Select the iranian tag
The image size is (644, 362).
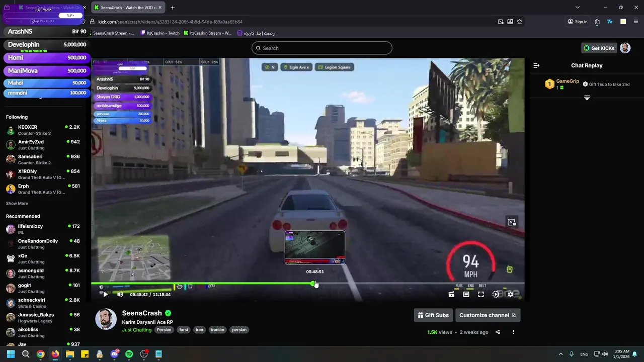217,330
